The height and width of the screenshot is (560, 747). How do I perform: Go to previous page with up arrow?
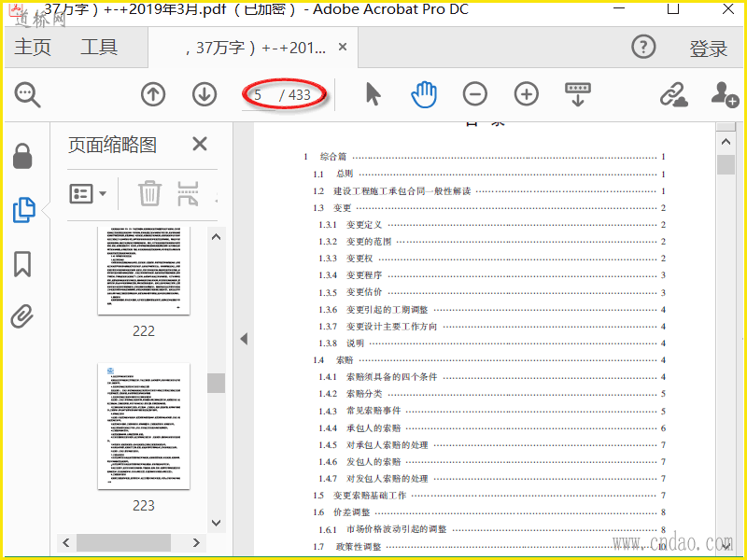tap(153, 94)
